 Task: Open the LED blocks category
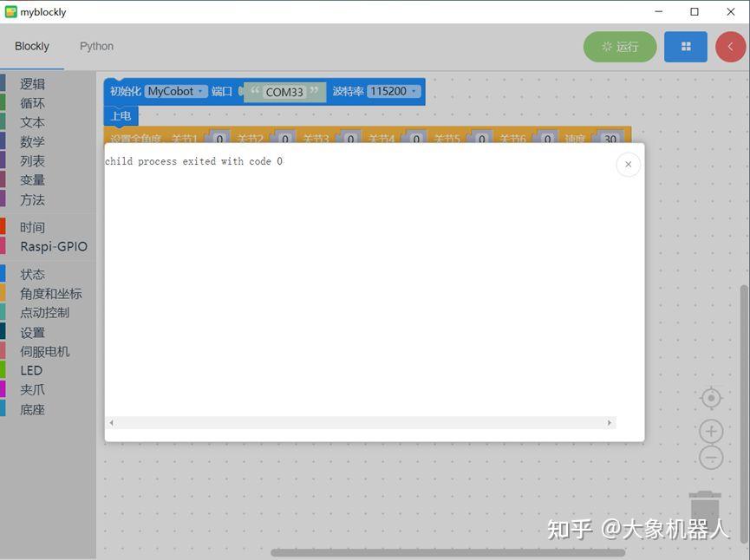[x=31, y=370]
